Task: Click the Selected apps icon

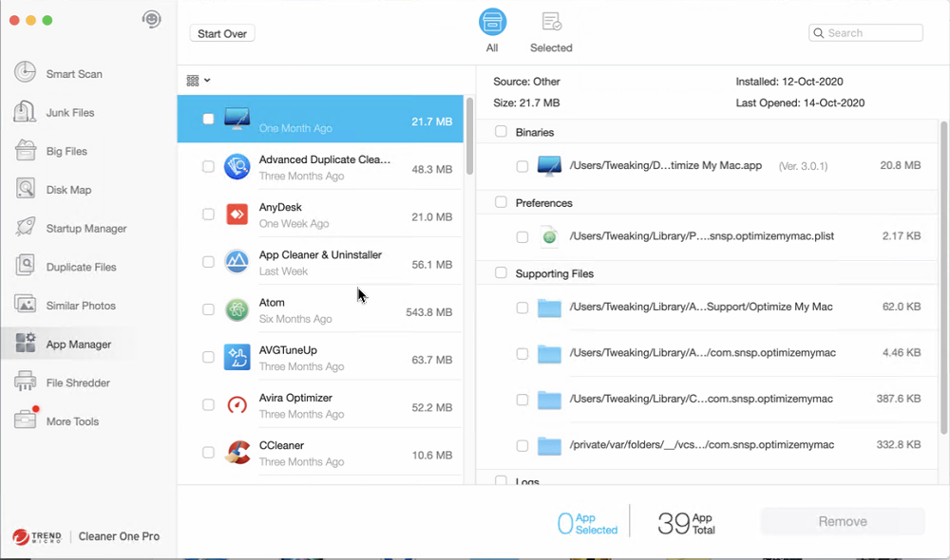Action: tap(551, 23)
